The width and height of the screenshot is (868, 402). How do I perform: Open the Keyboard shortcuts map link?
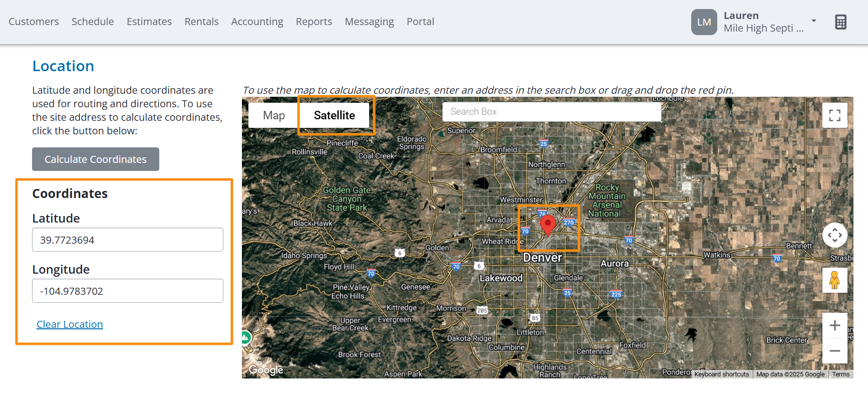(x=721, y=374)
